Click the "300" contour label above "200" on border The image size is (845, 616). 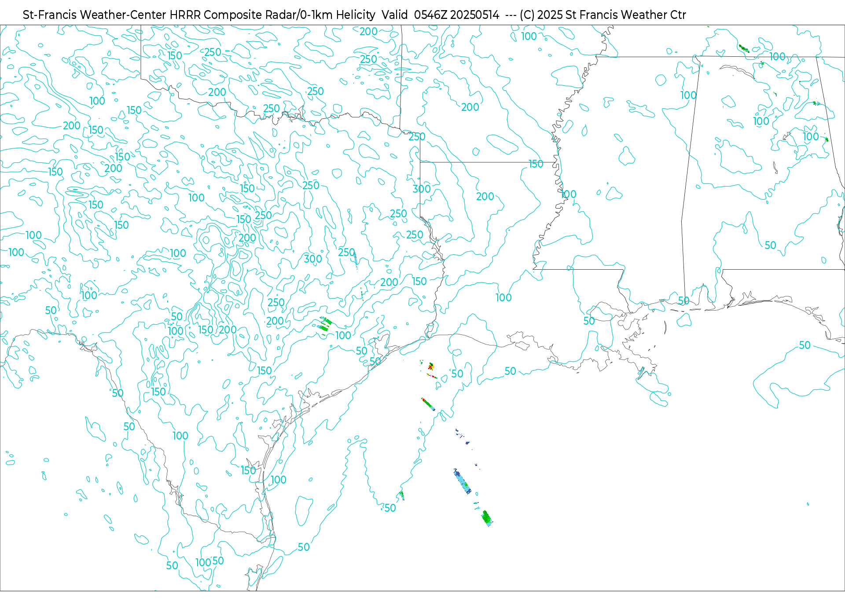pyautogui.click(x=421, y=189)
